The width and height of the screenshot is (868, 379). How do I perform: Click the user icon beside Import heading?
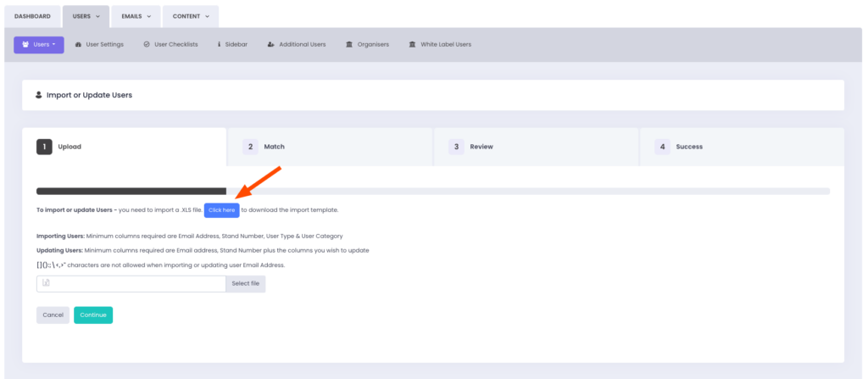click(39, 95)
